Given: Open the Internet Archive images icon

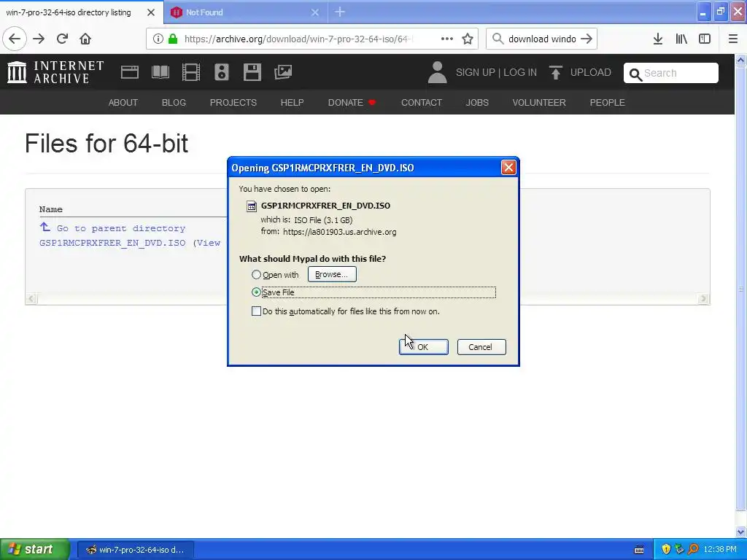Looking at the screenshot, I should point(283,72).
